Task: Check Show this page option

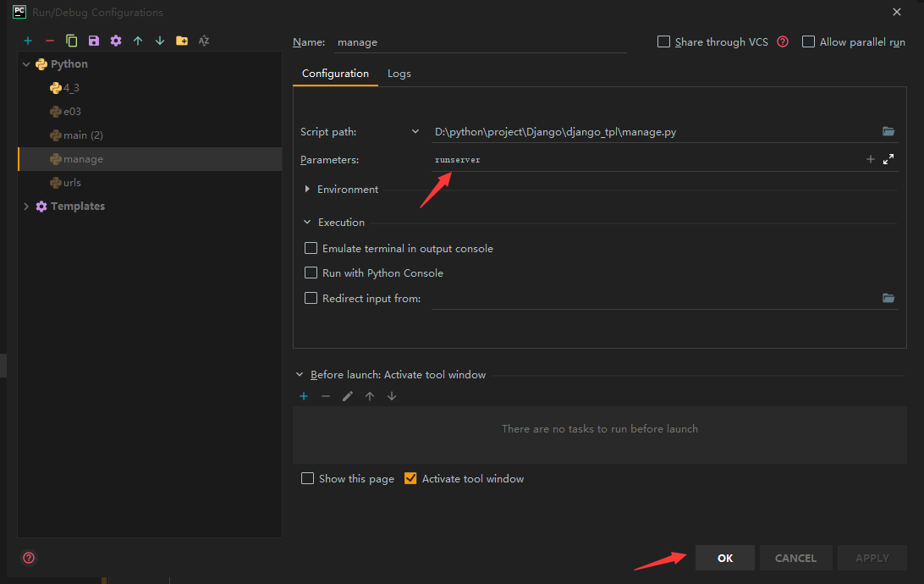Action: point(308,478)
